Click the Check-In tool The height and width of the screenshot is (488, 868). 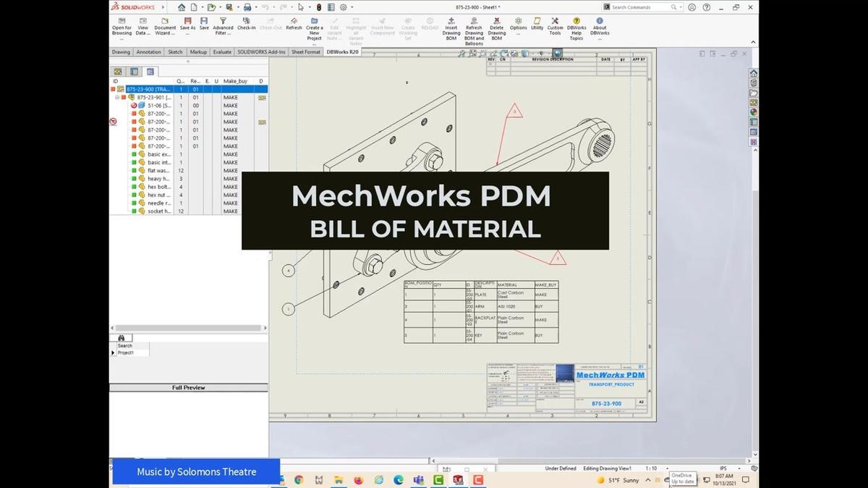pos(247,25)
